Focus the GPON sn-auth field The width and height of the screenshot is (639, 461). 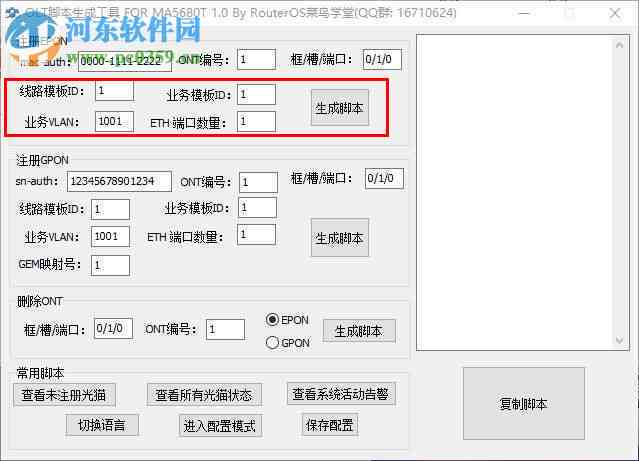119,181
